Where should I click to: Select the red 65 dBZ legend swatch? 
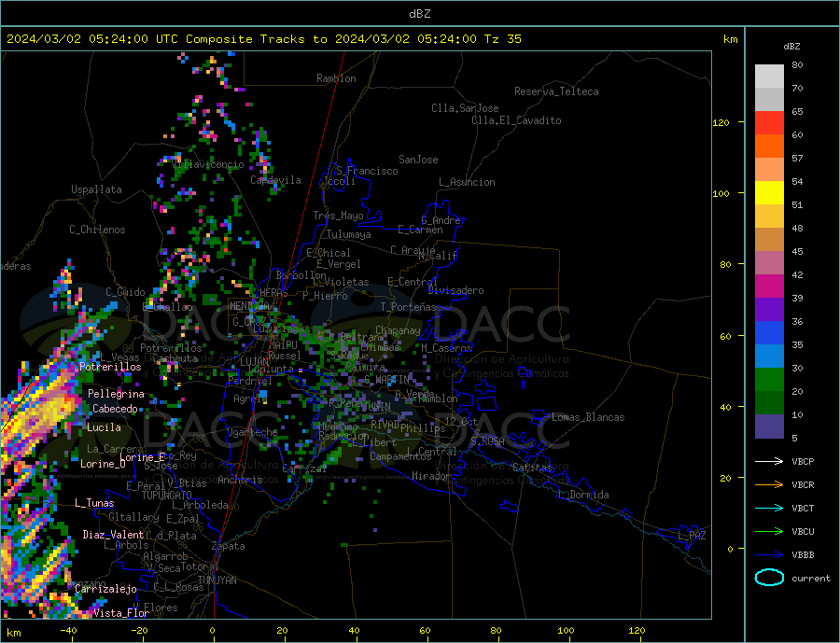[769, 122]
